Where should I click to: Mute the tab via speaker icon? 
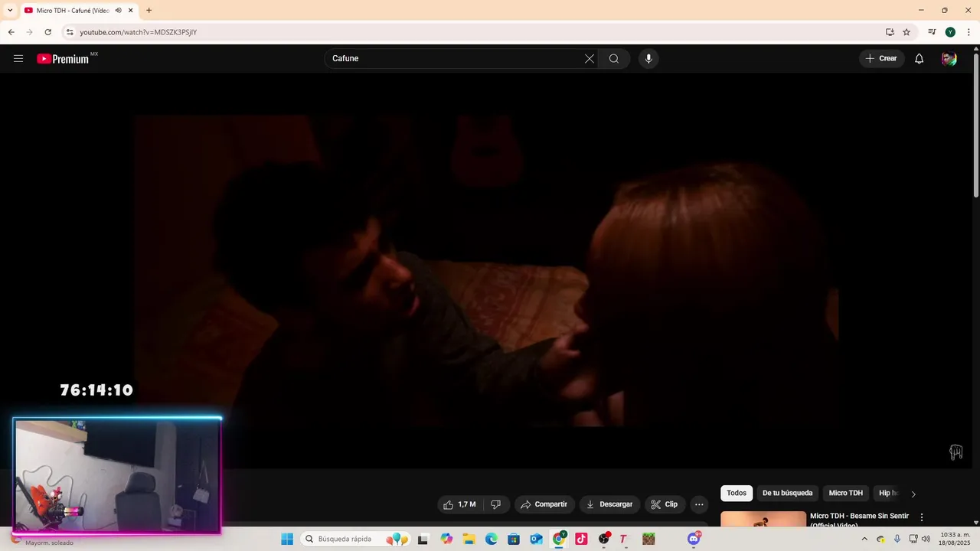coord(119,11)
